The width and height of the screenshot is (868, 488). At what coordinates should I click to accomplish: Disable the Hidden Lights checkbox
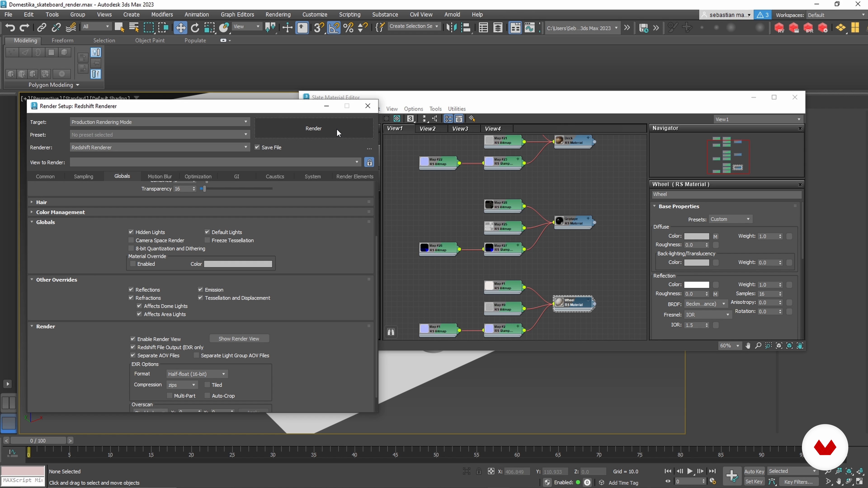pyautogui.click(x=131, y=232)
